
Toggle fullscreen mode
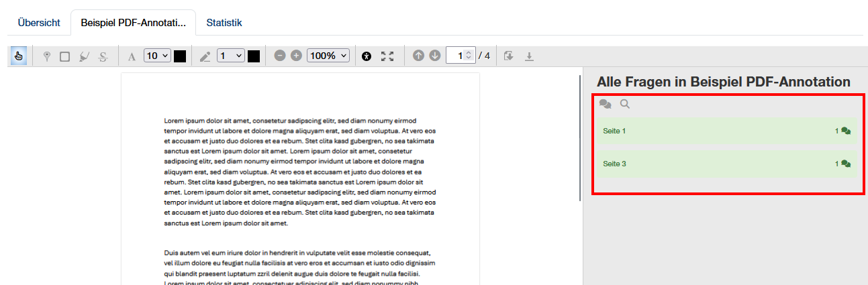tap(387, 56)
